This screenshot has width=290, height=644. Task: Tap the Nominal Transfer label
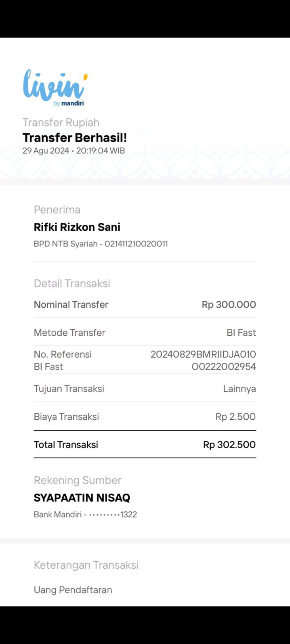point(71,305)
